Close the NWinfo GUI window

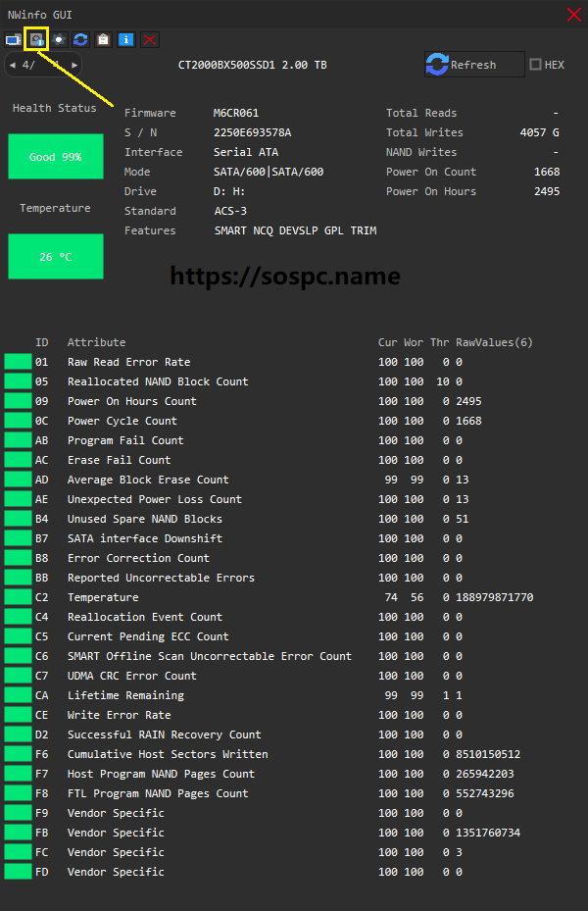573,15
